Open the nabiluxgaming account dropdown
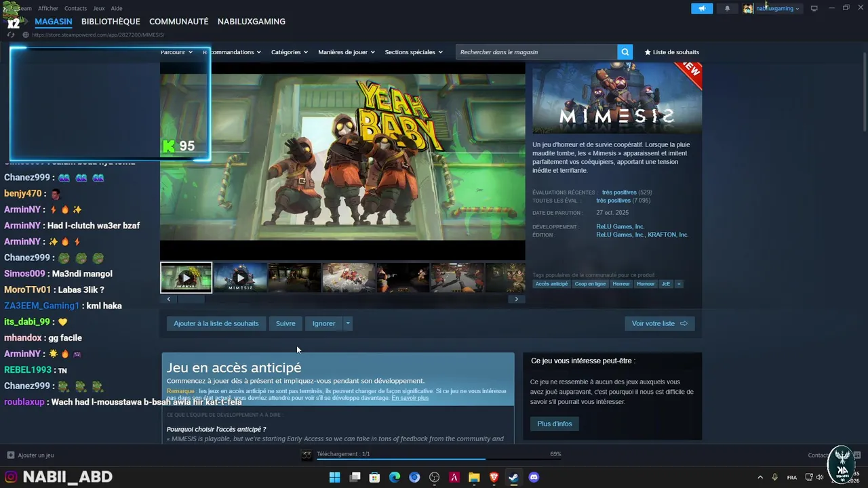This screenshot has width=868, height=488. pos(772,8)
